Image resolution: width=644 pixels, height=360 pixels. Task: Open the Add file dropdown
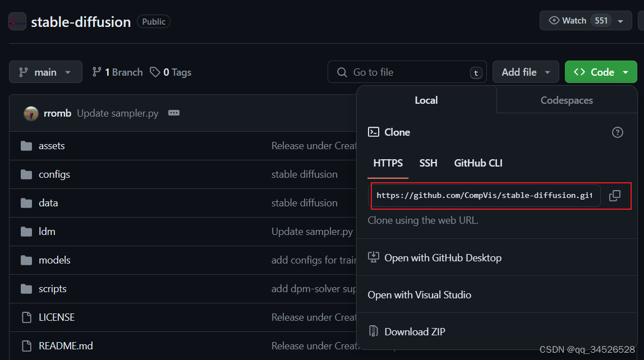click(526, 72)
